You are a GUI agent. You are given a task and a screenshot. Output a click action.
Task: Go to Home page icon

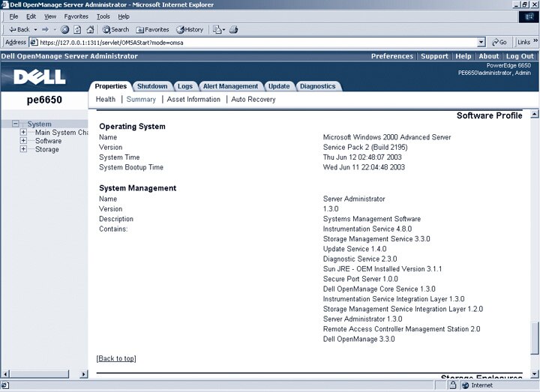90,29
